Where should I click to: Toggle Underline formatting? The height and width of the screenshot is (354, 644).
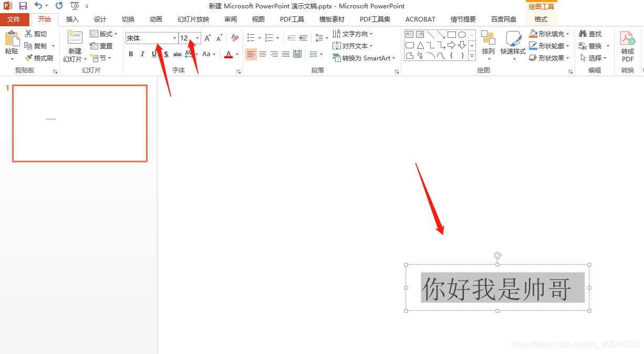154,54
